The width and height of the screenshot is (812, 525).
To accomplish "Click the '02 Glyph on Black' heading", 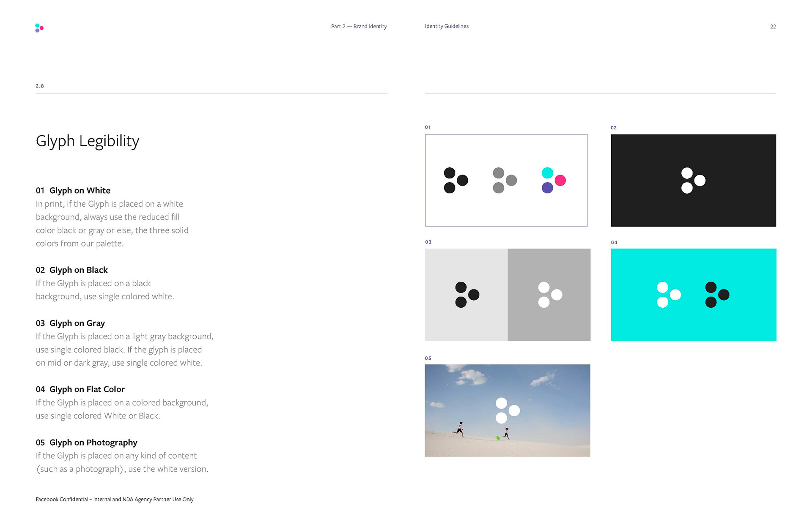I will (72, 270).
